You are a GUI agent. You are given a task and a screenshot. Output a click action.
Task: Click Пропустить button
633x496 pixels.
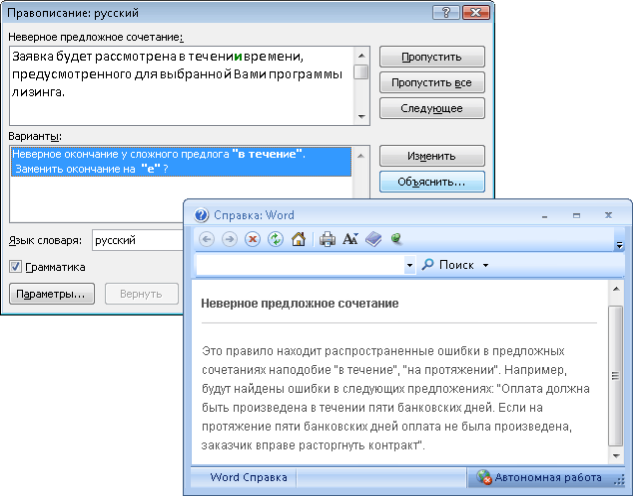click(x=432, y=57)
